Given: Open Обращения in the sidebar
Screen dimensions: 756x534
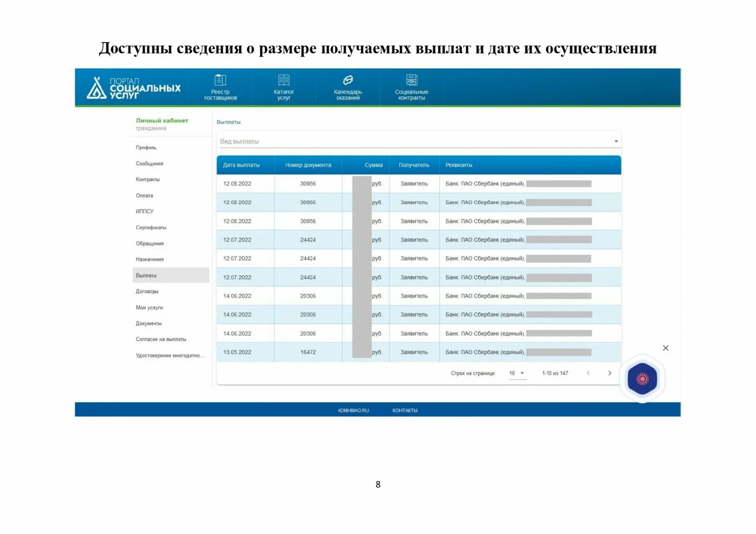Looking at the screenshot, I should (x=150, y=244).
